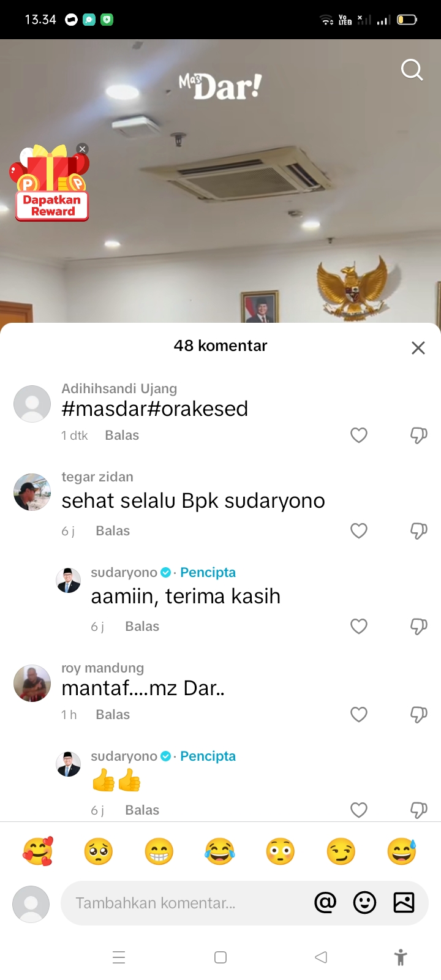This screenshot has height=980, width=441.
Task: Dislike tegar zidan's comment
Action: tap(418, 531)
